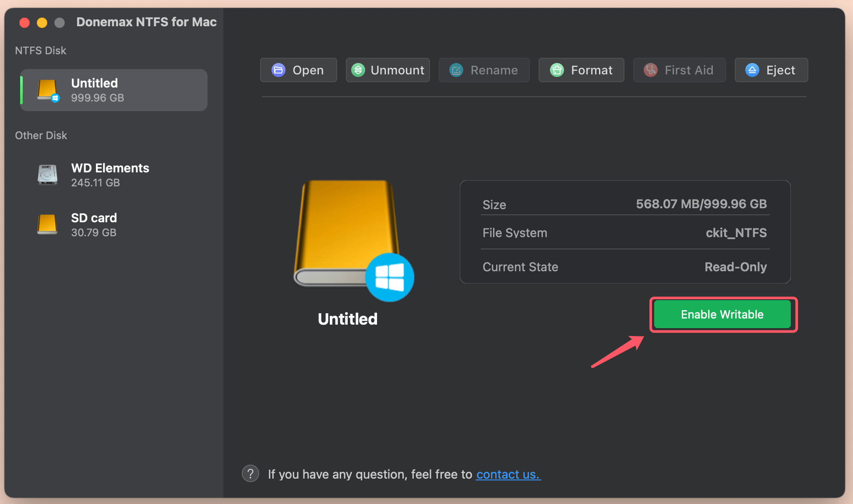The height and width of the screenshot is (504, 853).
Task: Click the Rename icon
Action: [456, 70]
